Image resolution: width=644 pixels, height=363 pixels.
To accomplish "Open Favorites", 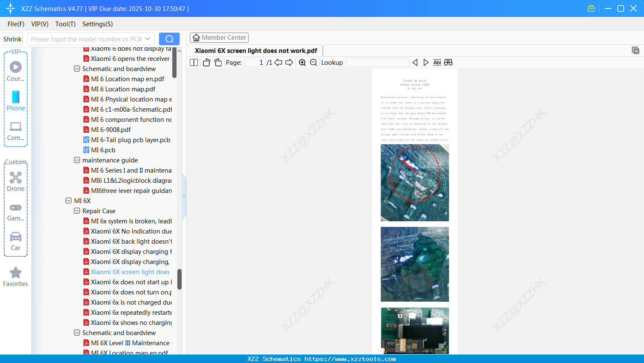I will tap(16, 277).
